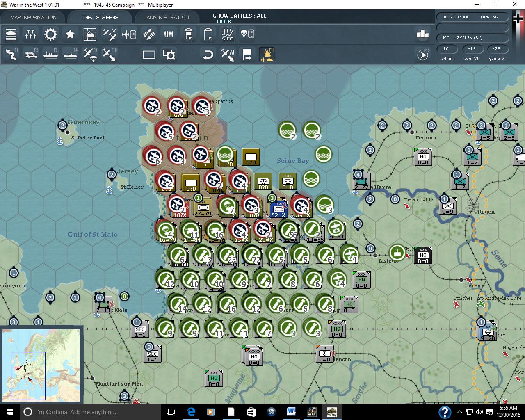The image size is (525, 420).
Task: Open the production gear icon screen
Action: (x=50, y=34)
